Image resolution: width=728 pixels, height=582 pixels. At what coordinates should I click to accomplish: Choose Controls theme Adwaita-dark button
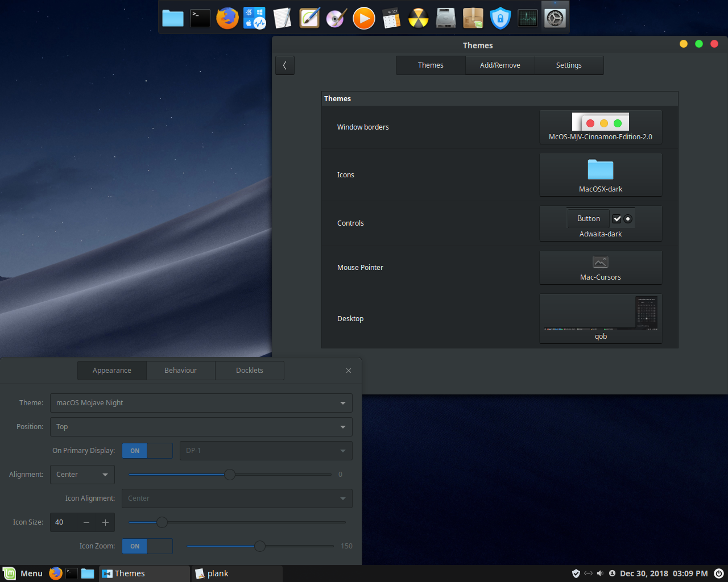[601, 223]
